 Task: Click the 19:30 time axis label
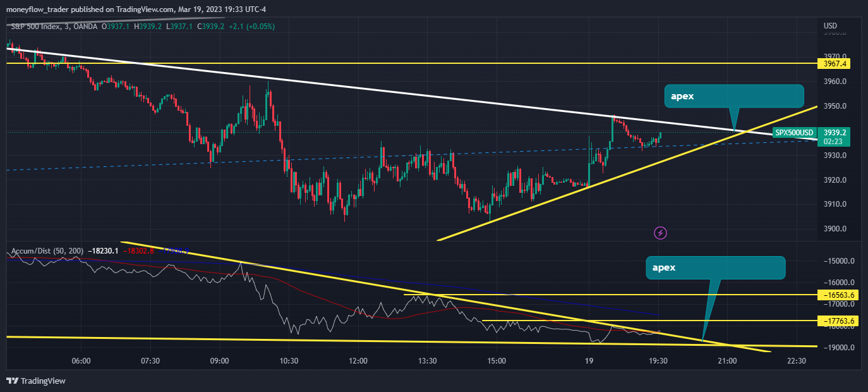pyautogui.click(x=658, y=361)
